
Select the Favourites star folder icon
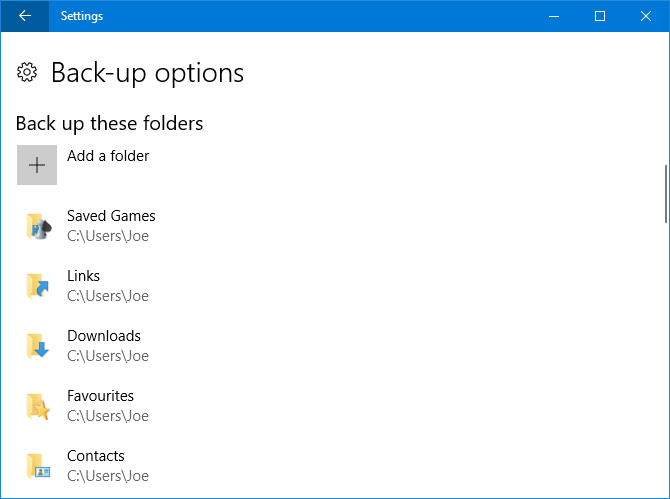coord(37,406)
